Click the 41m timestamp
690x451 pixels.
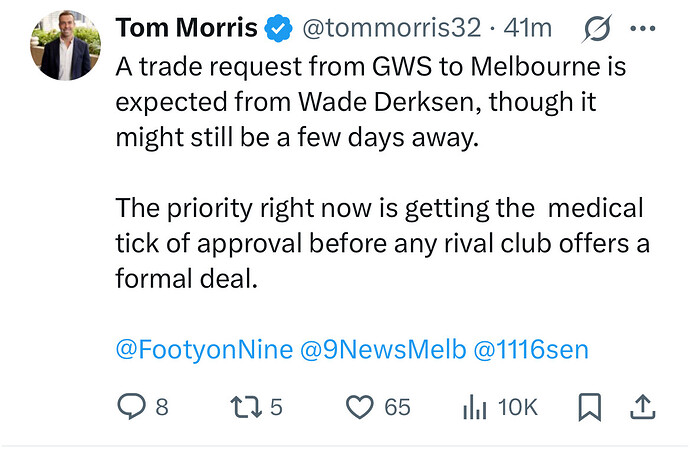pyautogui.click(x=529, y=30)
